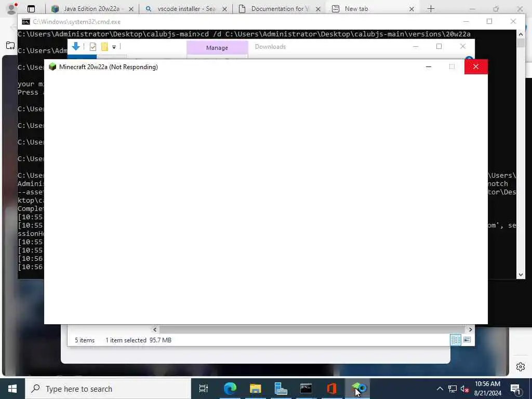Open the Manage ribbon tab in File Explorer
The height and width of the screenshot is (399, 532).
(x=217, y=48)
